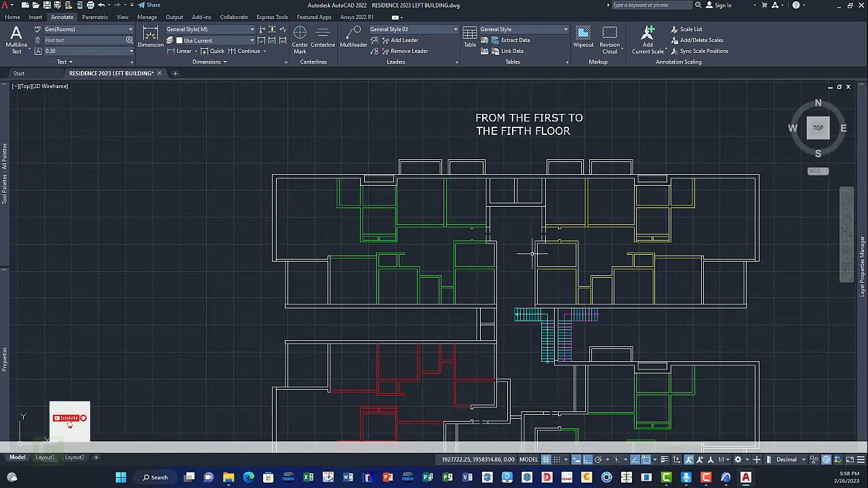Switch to the Start file tab
Image resolution: width=868 pixels, height=488 pixels.
point(19,73)
